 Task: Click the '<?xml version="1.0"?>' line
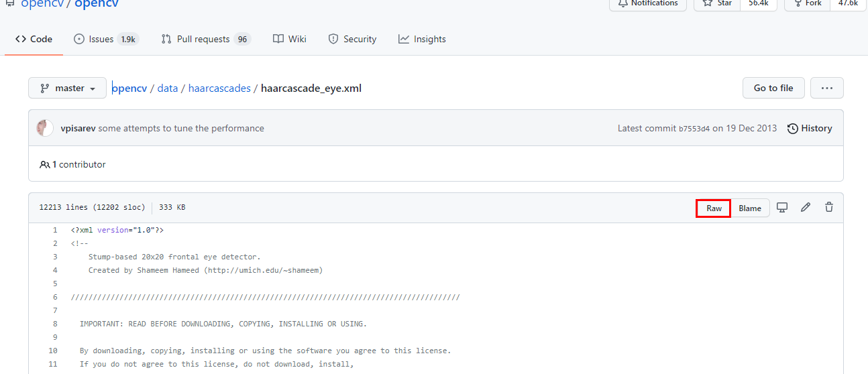(117, 230)
